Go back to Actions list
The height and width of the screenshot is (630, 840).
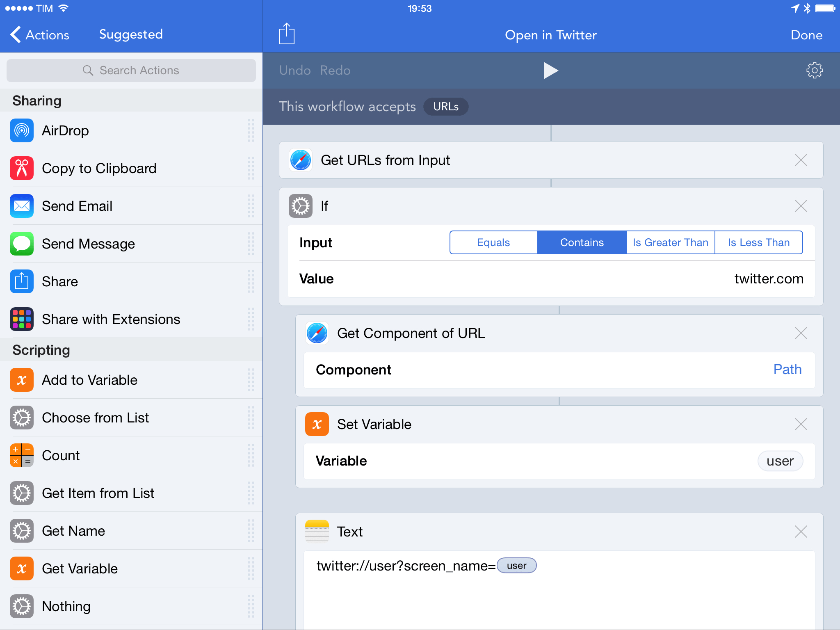click(x=40, y=35)
